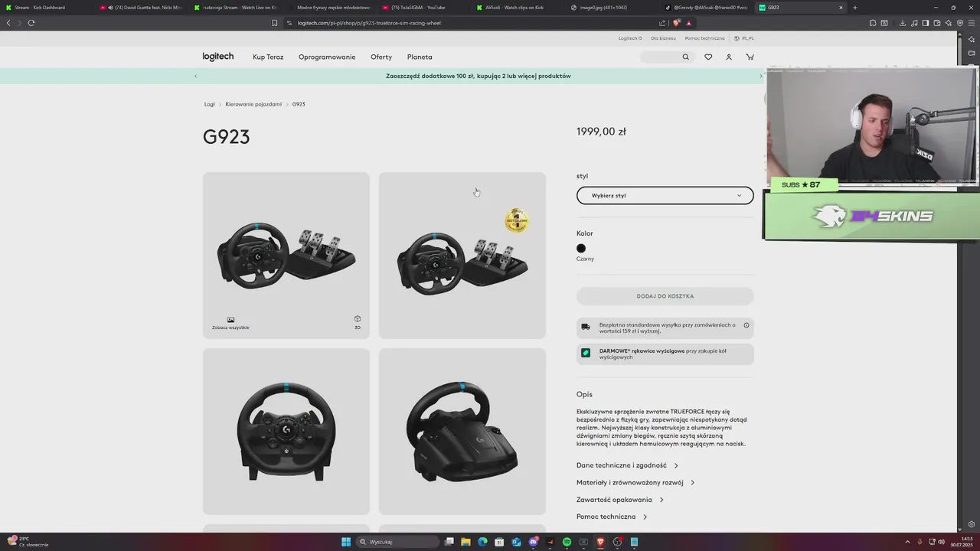Click the Logitech search magnifier icon
The height and width of the screenshot is (551, 980).
(685, 57)
